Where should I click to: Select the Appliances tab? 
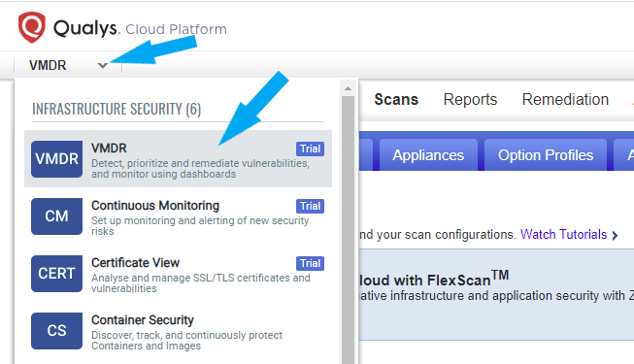tap(428, 155)
